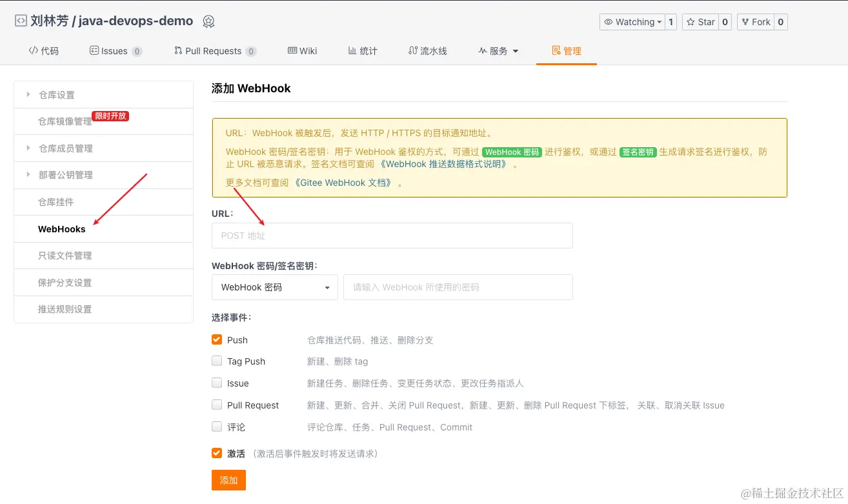Click the green WebHook 密码 tag
Viewport: 848px width, 504px height.
click(x=512, y=152)
